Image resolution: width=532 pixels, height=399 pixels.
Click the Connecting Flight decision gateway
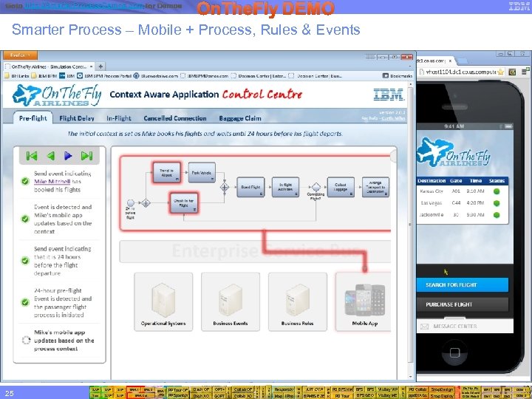[x=316, y=187]
